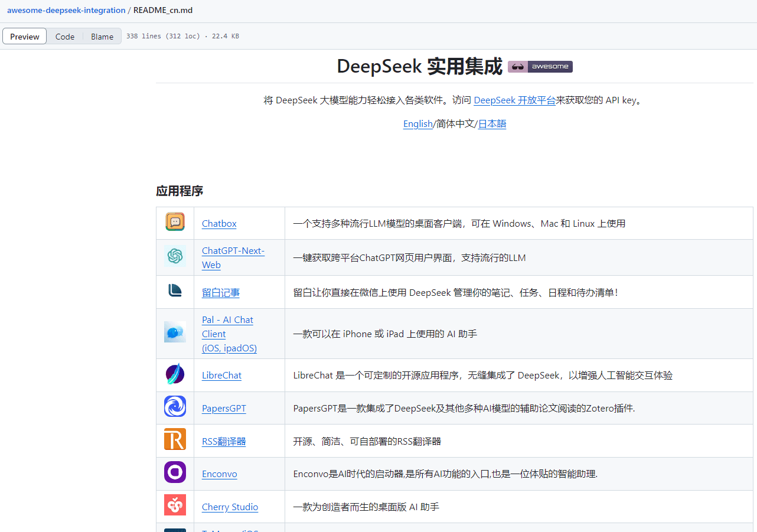Open the DeepSeek 开放平台 link
Viewport: 757px width, 532px height.
pos(514,100)
